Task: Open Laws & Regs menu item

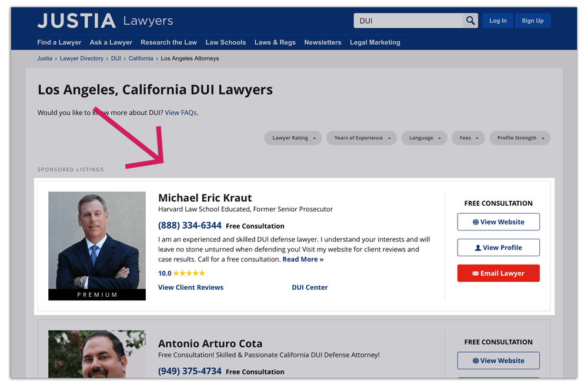Action: (275, 42)
